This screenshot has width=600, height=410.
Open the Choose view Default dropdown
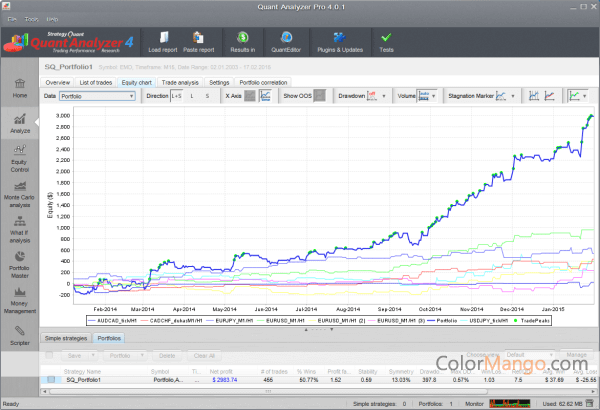tap(530, 355)
